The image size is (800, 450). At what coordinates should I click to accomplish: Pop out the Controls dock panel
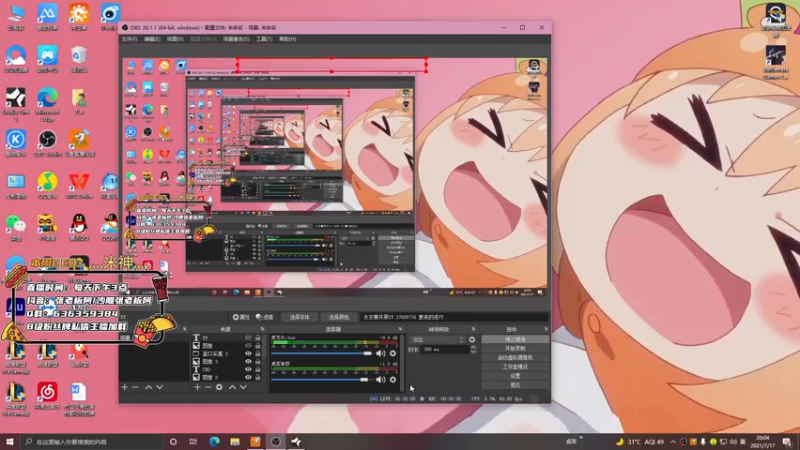point(546,329)
